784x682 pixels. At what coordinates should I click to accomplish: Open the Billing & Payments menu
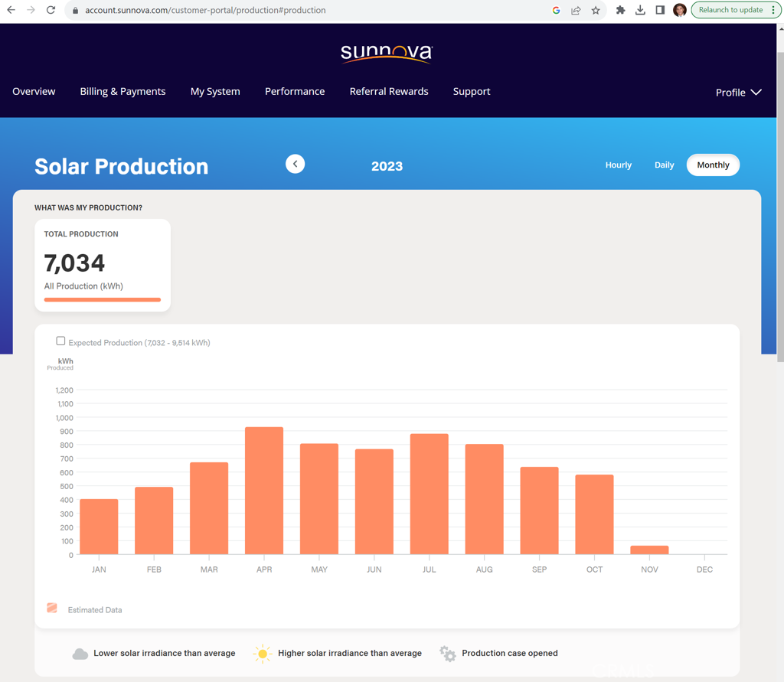coord(122,91)
